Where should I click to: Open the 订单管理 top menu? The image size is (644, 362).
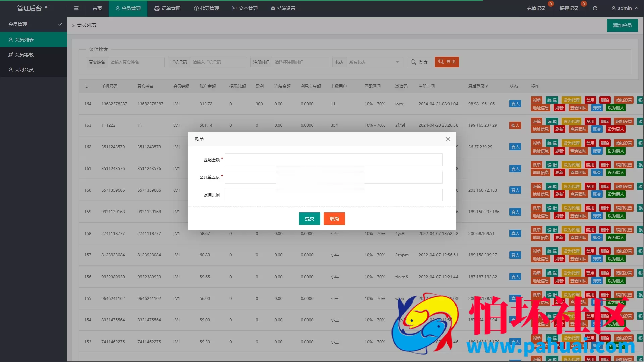pos(167,8)
